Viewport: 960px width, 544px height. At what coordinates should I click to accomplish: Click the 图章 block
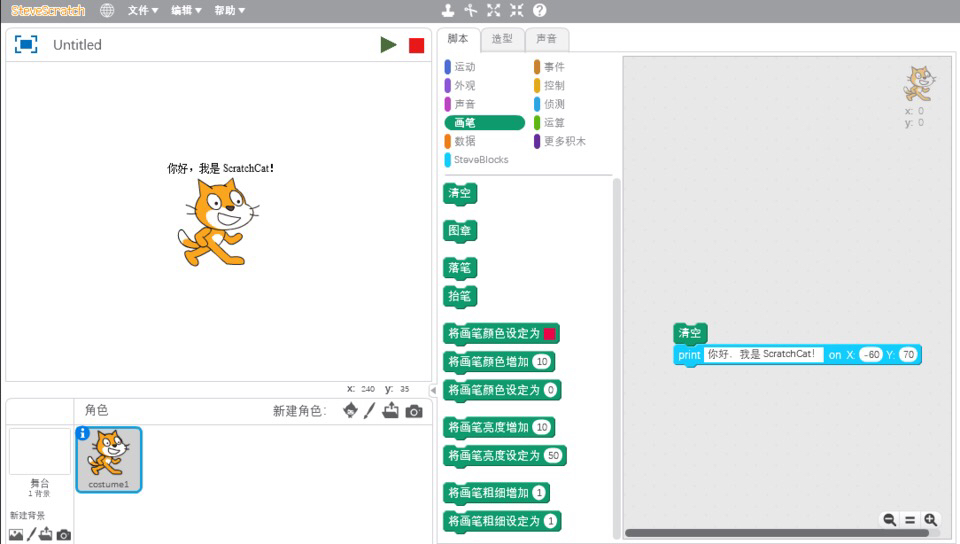(460, 231)
